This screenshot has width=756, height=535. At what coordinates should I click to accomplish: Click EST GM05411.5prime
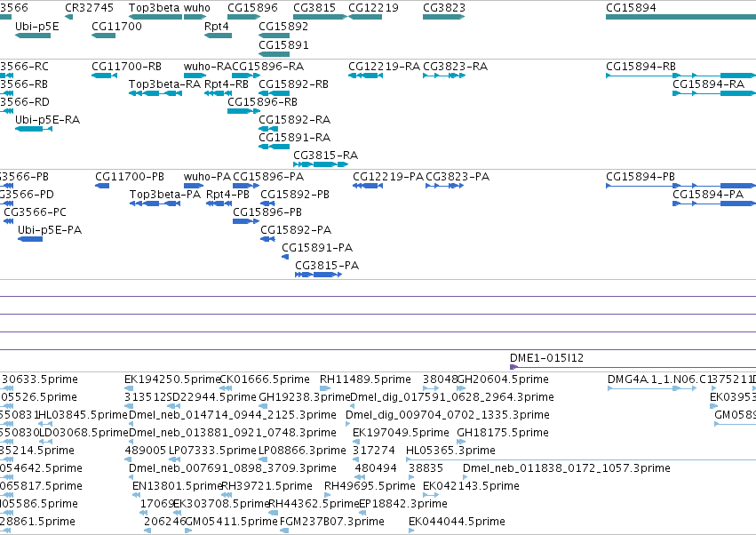(x=188, y=531)
